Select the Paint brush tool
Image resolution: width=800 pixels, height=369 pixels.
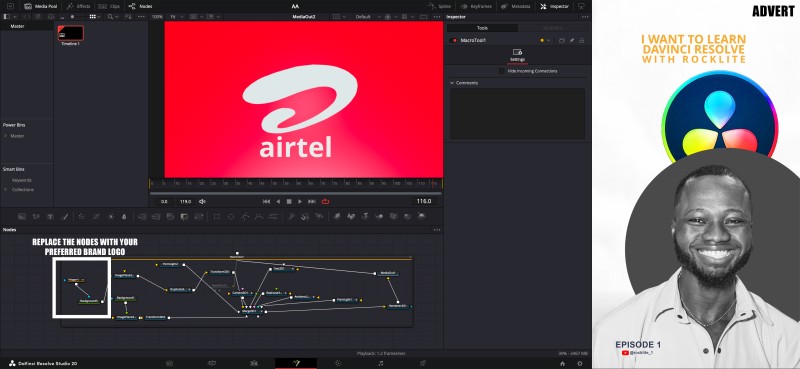tap(64, 216)
